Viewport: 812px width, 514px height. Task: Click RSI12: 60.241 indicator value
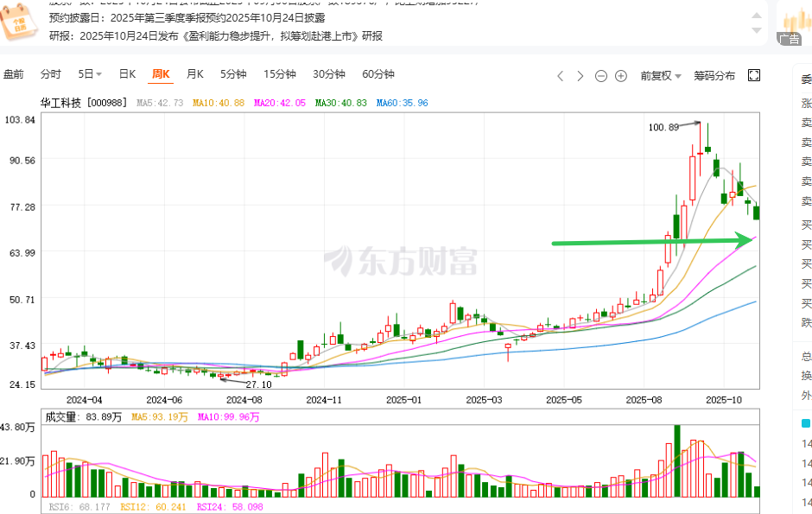click(x=153, y=507)
